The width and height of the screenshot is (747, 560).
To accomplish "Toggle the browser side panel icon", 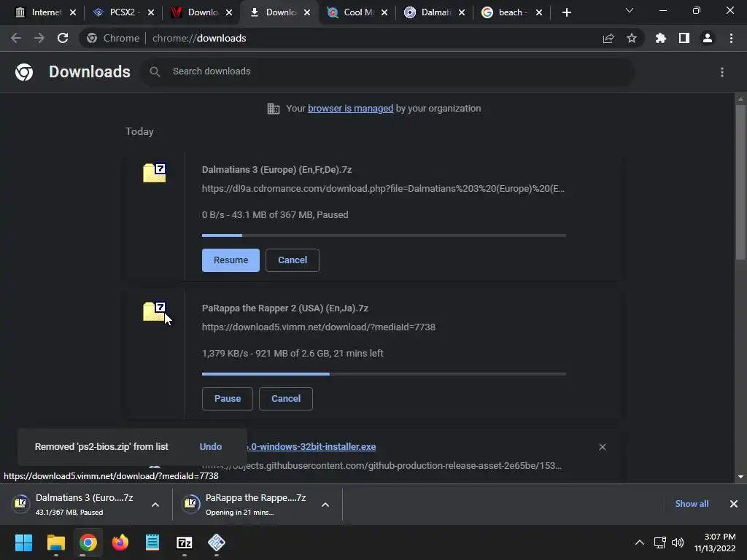I will coord(684,38).
